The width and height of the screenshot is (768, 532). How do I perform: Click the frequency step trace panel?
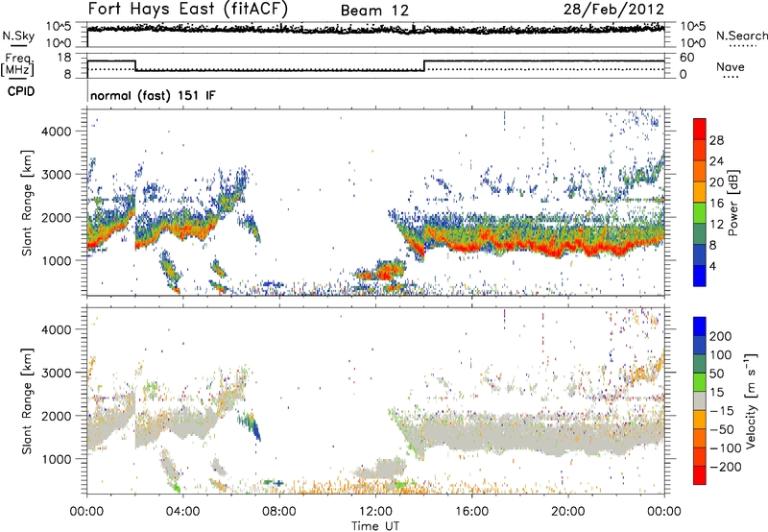[375, 65]
